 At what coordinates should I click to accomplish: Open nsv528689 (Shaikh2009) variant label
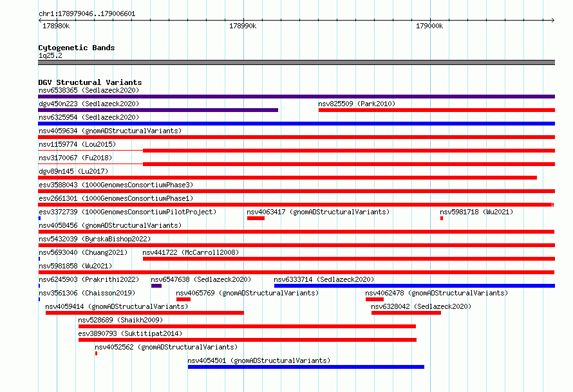pyautogui.click(x=120, y=320)
